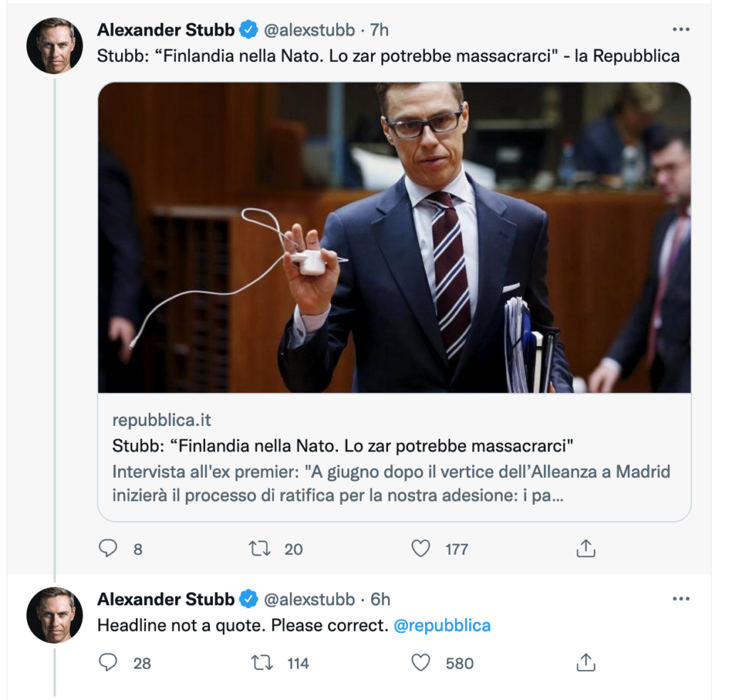The image size is (729, 700).
Task: Like the first tweet with 177 likes
Action: (421, 548)
